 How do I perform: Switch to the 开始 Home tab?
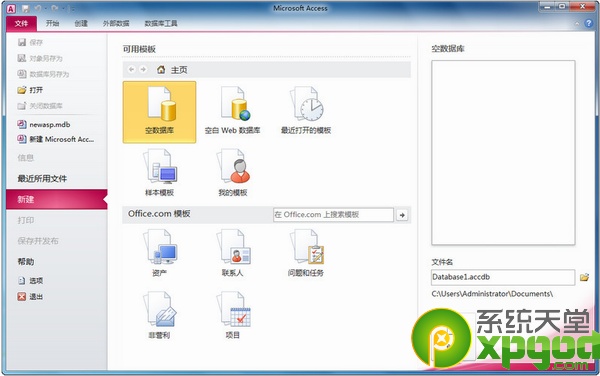pos(52,23)
